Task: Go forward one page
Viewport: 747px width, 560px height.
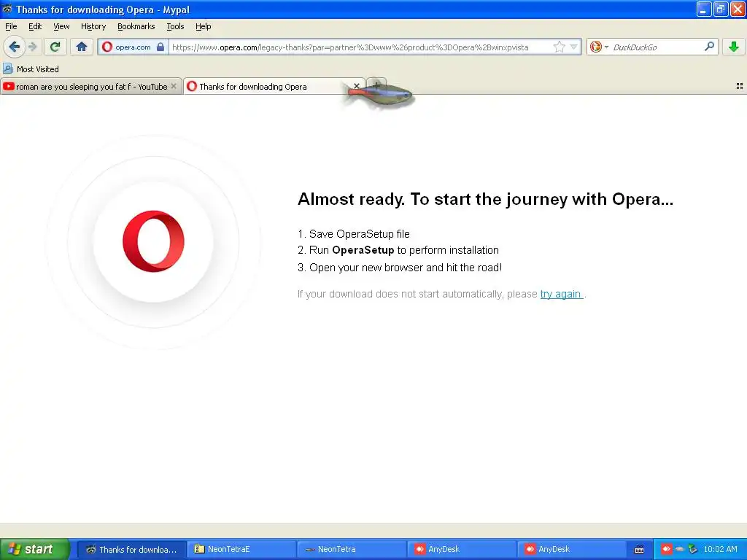Action: click(33, 47)
